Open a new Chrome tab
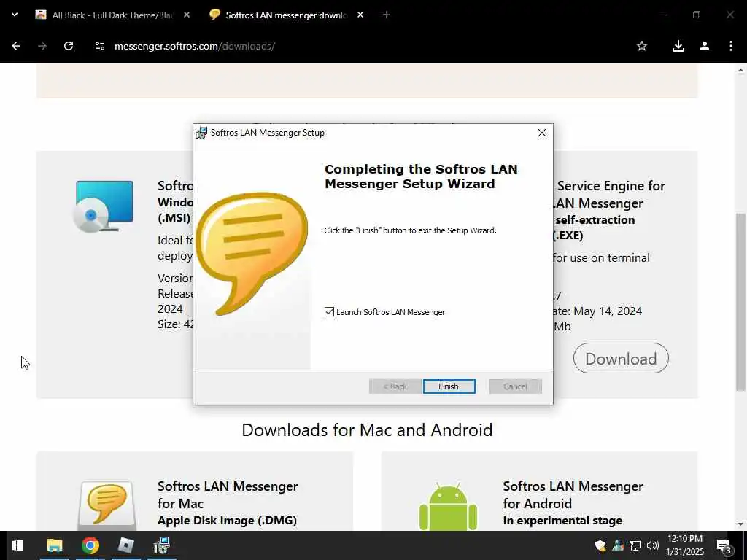The width and height of the screenshot is (747, 560). pos(387,15)
